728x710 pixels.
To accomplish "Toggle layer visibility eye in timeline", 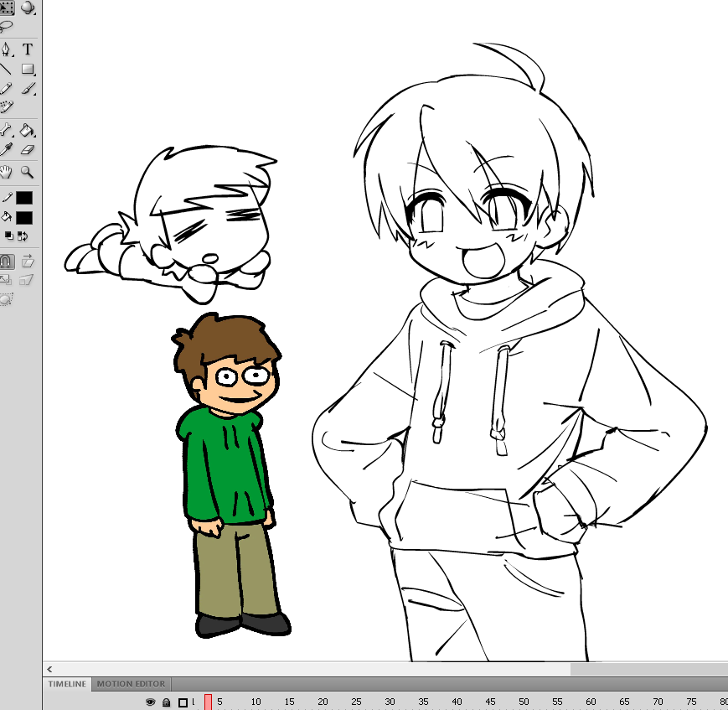I will [x=150, y=702].
